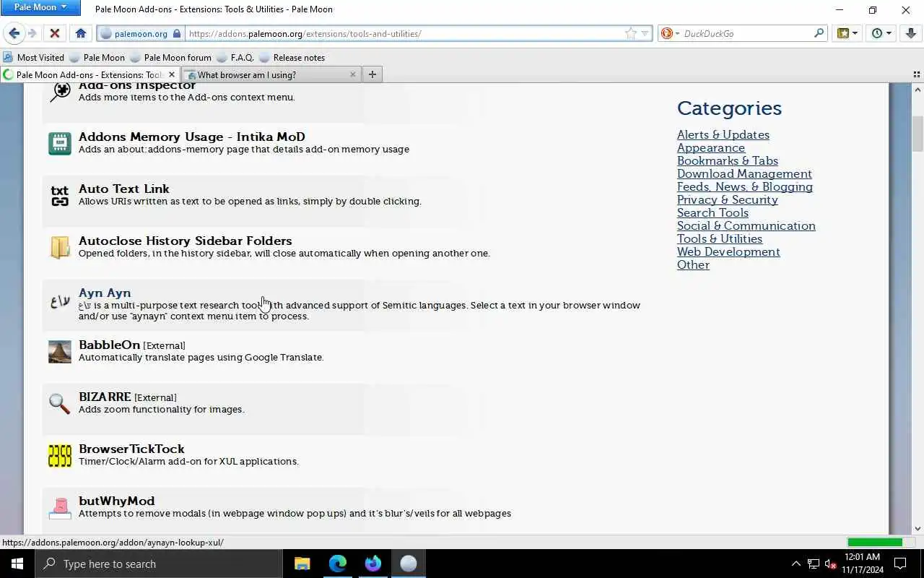
Task: Open the Tools & Utilities category
Action: [719, 238]
